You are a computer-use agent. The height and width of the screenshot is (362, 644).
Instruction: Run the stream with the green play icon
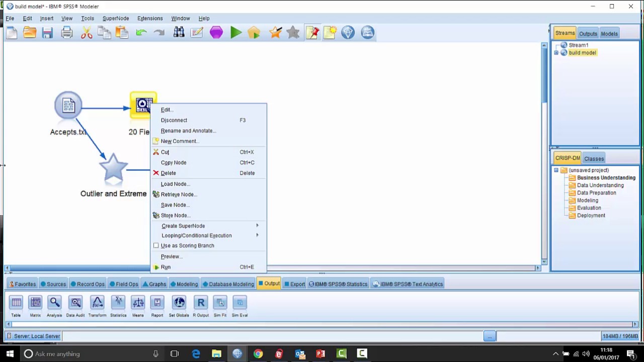tap(235, 33)
